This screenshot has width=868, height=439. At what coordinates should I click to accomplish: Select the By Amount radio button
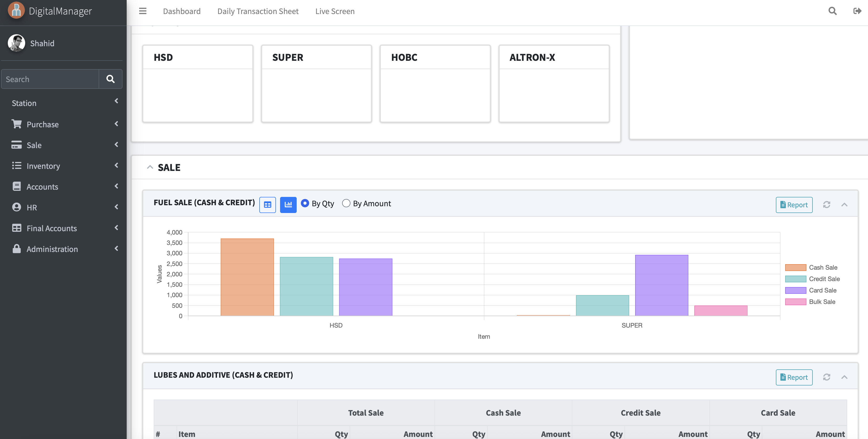[346, 203]
